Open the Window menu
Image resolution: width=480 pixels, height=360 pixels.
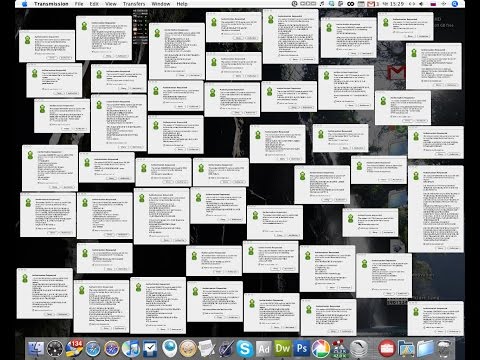[x=161, y=4]
